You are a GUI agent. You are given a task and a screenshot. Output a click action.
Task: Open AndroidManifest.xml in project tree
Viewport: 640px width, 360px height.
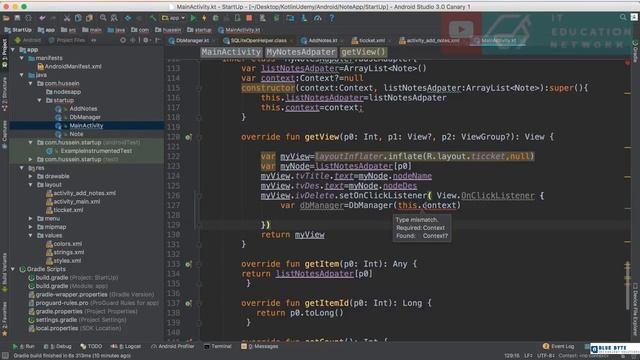(x=69, y=67)
